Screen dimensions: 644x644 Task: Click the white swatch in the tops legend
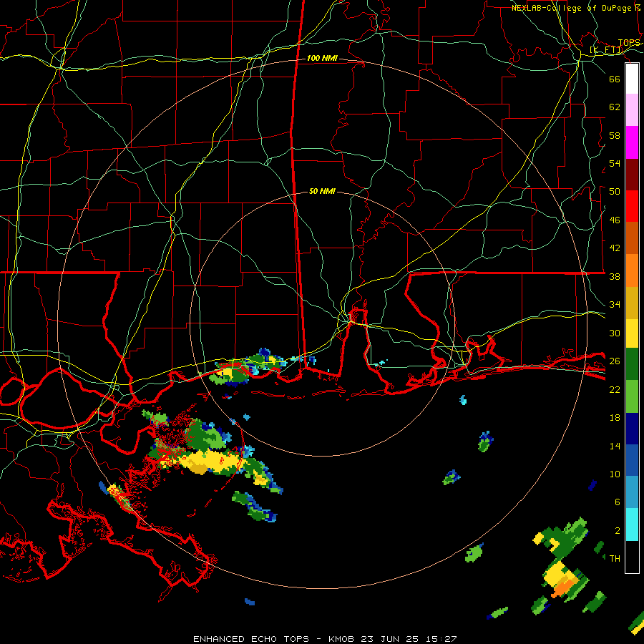coord(632,79)
